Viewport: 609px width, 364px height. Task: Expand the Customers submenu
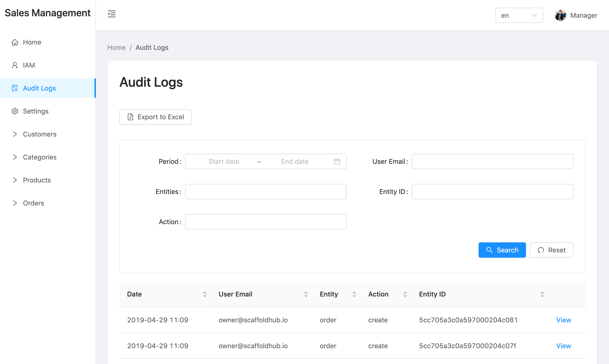pos(39,134)
